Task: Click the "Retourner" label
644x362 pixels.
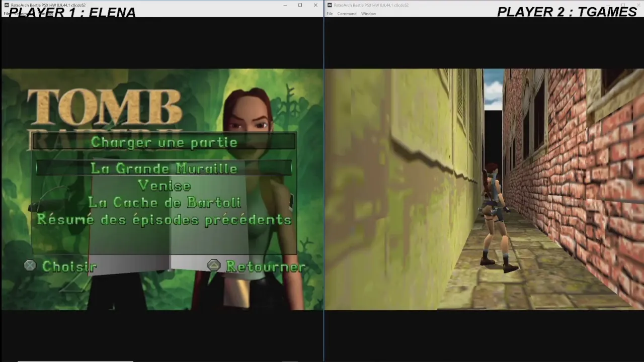Action: tap(265, 266)
